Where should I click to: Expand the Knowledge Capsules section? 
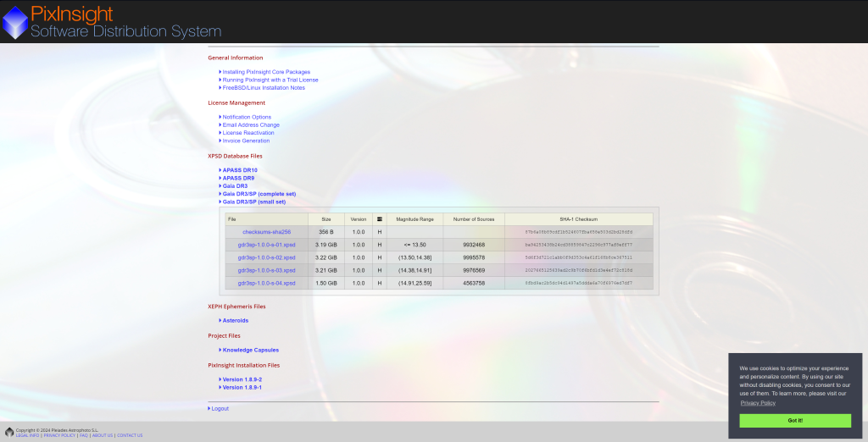point(250,350)
